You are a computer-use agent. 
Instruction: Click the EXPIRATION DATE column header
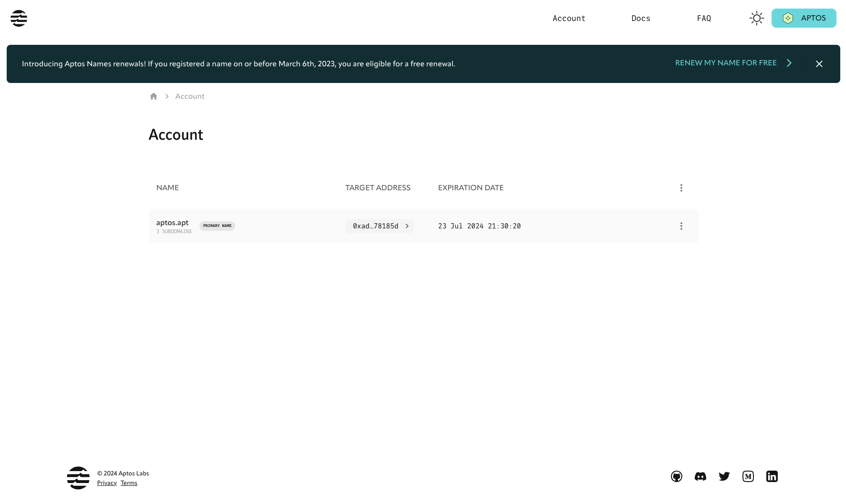coord(470,188)
